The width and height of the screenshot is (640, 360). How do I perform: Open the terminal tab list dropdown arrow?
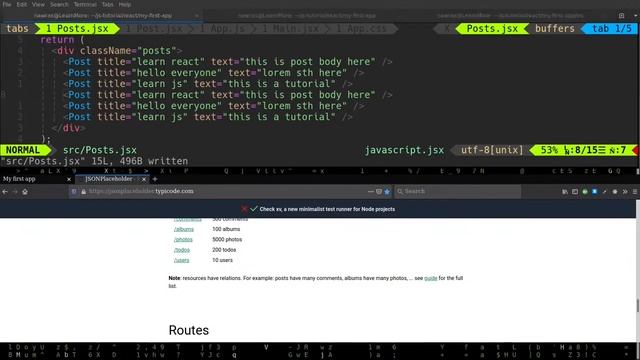click(x=636, y=16)
